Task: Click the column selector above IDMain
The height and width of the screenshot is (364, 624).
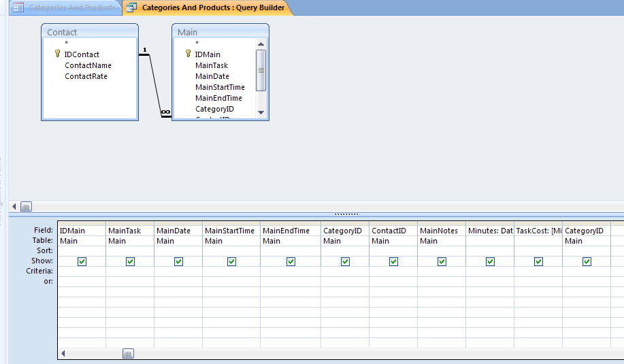Action: (x=82, y=224)
